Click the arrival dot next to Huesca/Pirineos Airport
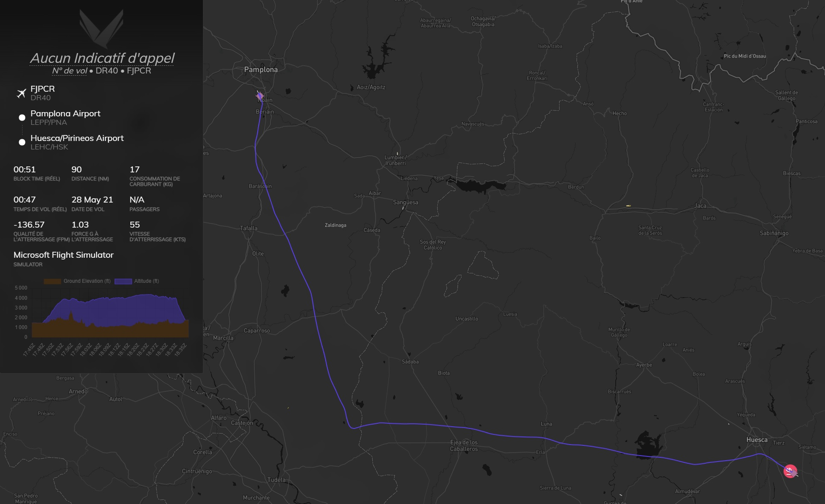 tap(22, 142)
